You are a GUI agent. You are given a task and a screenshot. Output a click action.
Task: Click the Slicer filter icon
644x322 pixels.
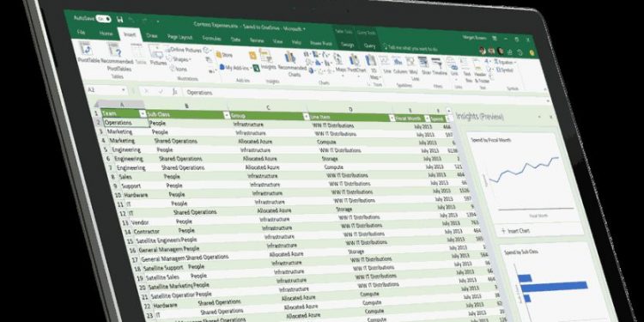425,66
